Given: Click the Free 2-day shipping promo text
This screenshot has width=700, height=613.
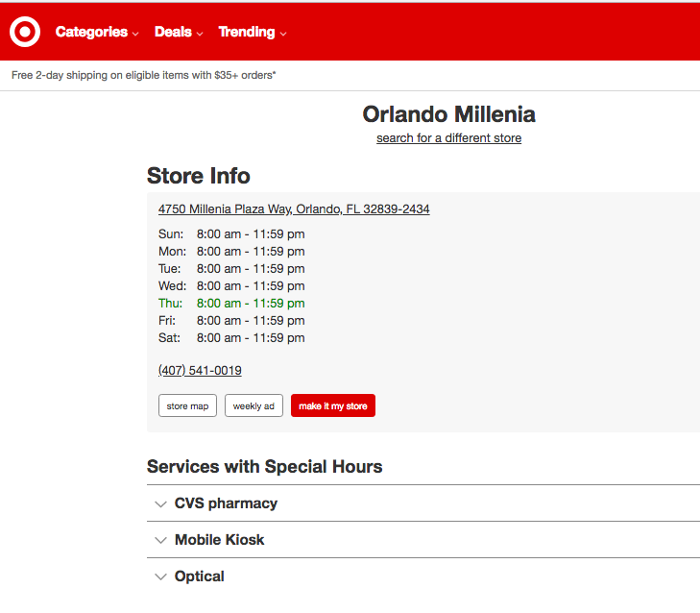Looking at the screenshot, I should coord(144,75).
